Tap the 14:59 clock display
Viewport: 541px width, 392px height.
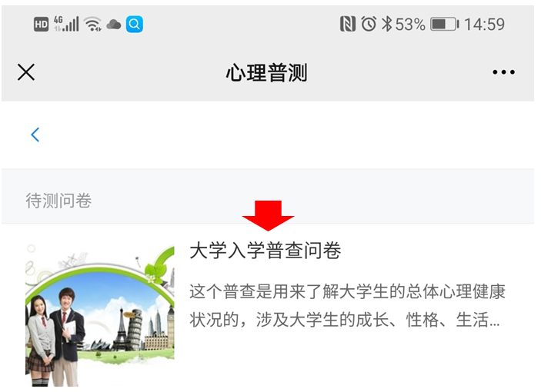pyautogui.click(x=484, y=25)
